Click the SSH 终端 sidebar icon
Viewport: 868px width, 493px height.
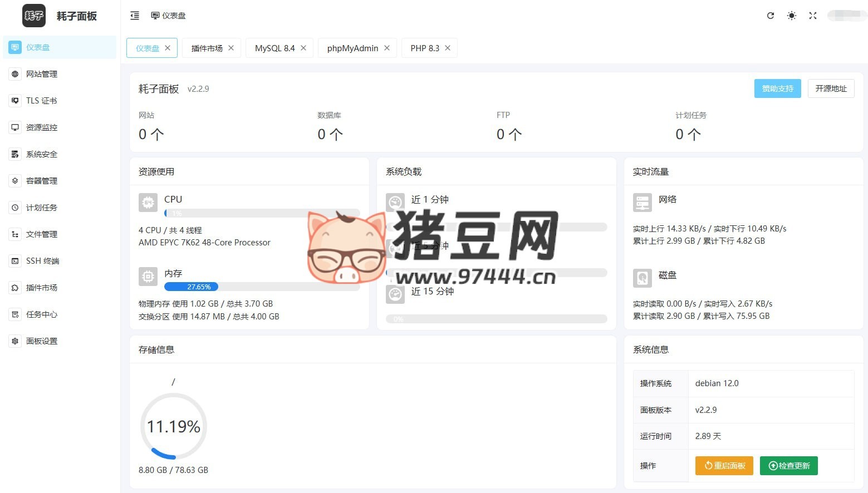[x=15, y=261]
